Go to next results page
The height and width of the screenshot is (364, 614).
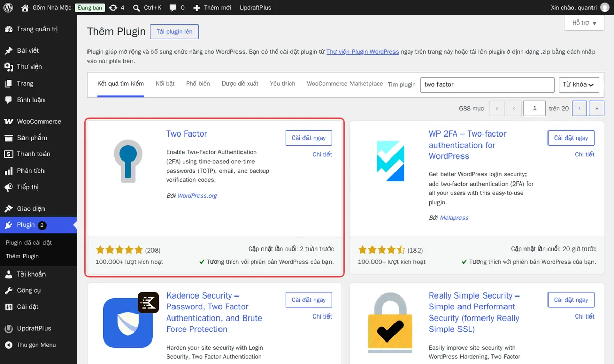(579, 108)
